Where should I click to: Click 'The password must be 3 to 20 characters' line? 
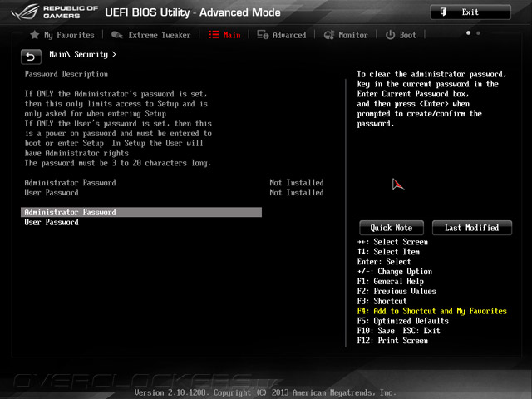coord(118,163)
